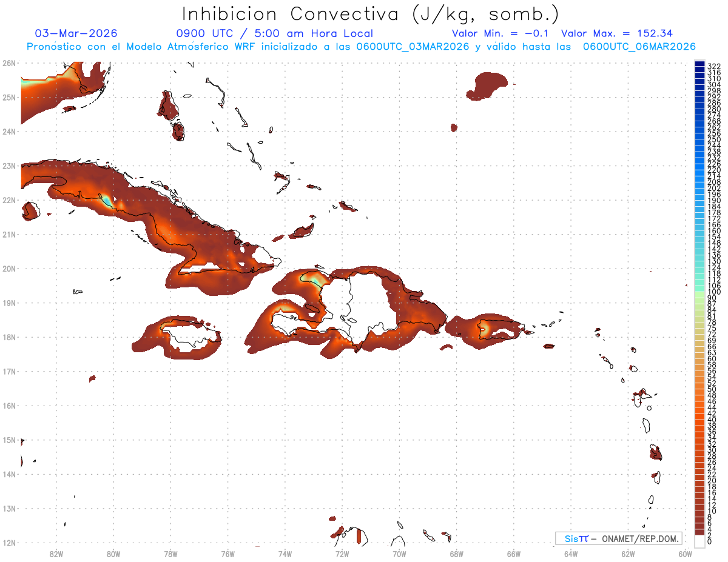Click the '202' colorbar label
The width and height of the screenshot is (728, 562).
(x=713, y=188)
